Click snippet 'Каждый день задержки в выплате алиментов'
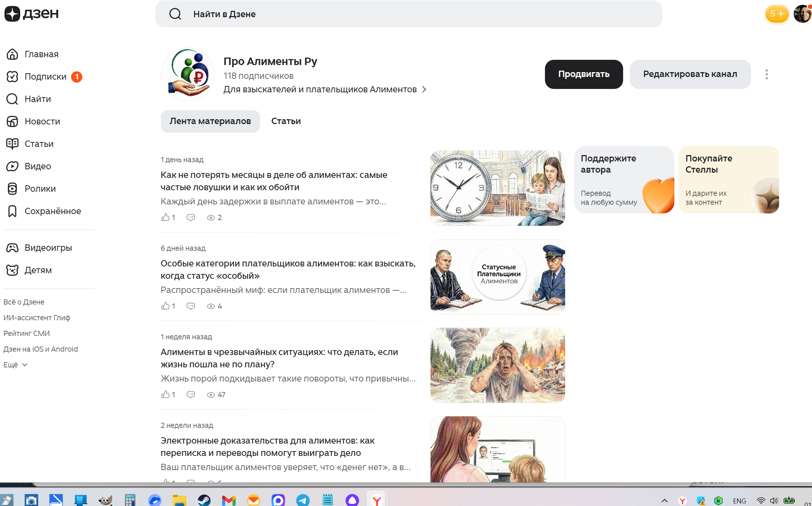Screen dimensions: 812x506 tap(273, 201)
